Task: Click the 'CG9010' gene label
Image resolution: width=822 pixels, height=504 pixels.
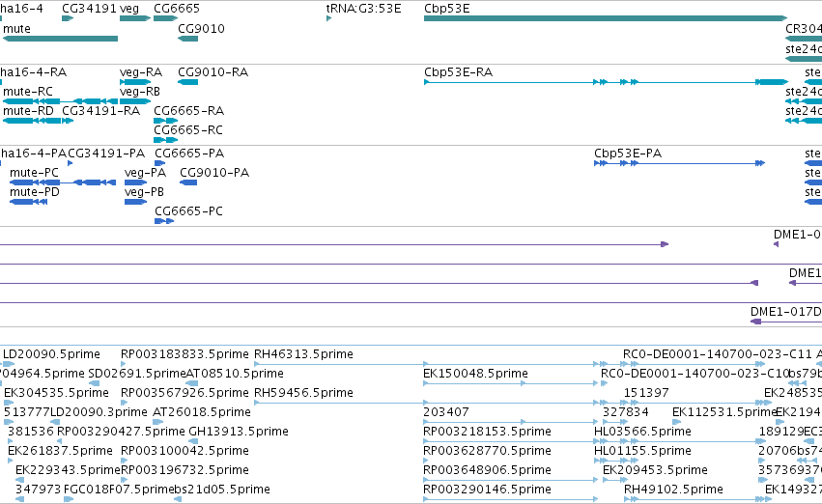Action: tap(201, 29)
